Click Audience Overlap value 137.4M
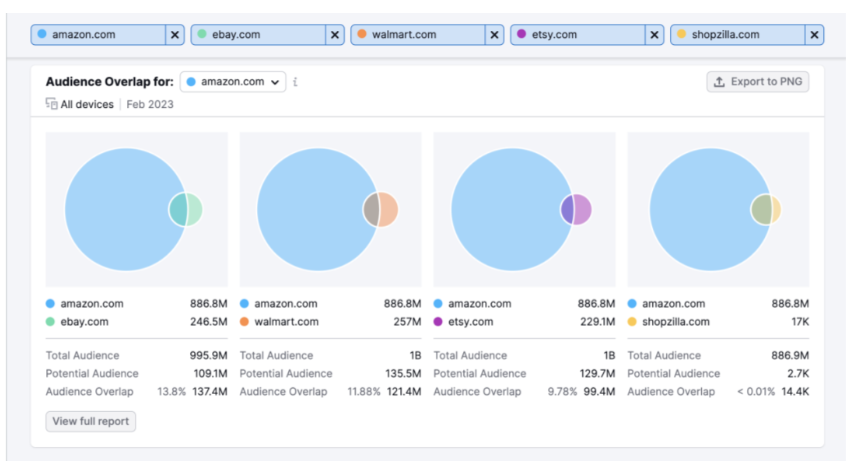 pos(210,391)
